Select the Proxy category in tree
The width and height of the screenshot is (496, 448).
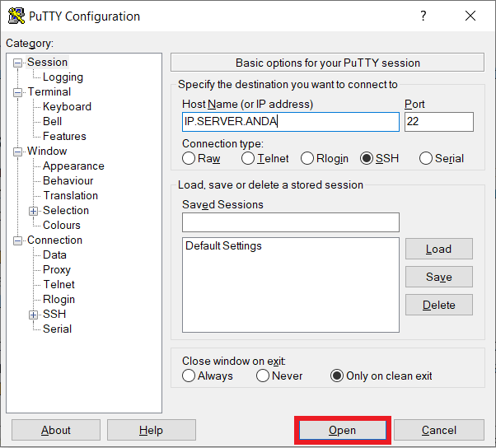click(57, 270)
